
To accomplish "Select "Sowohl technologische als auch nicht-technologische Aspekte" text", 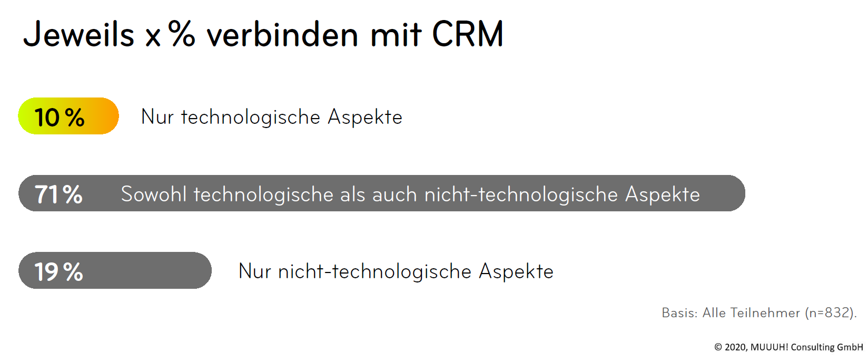I will (410, 194).
